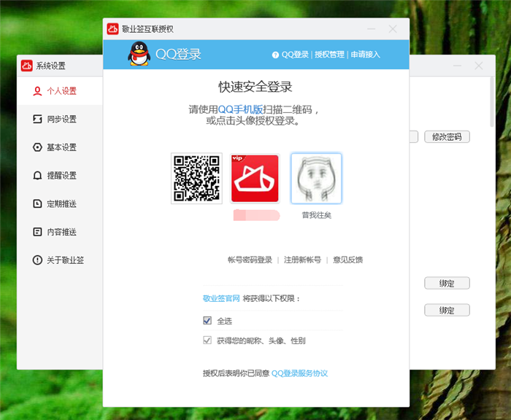Minimize the 敬业签互联授权 dialog

click(371, 29)
